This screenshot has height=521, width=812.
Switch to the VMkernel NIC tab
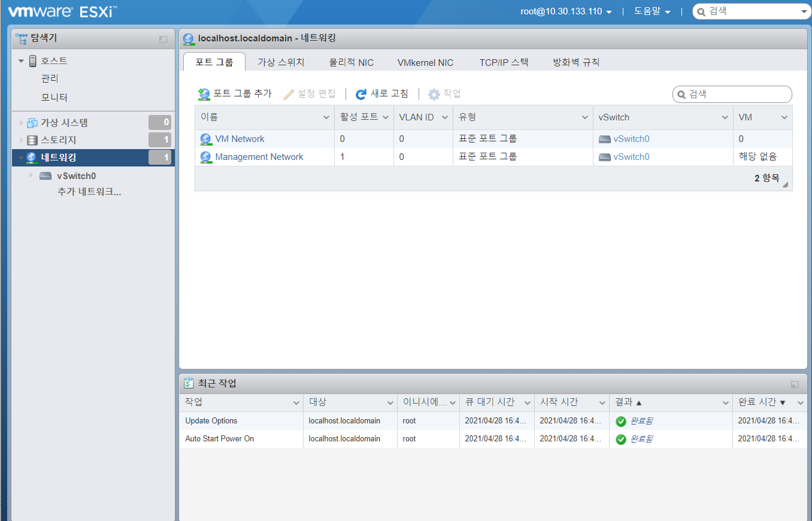click(425, 62)
